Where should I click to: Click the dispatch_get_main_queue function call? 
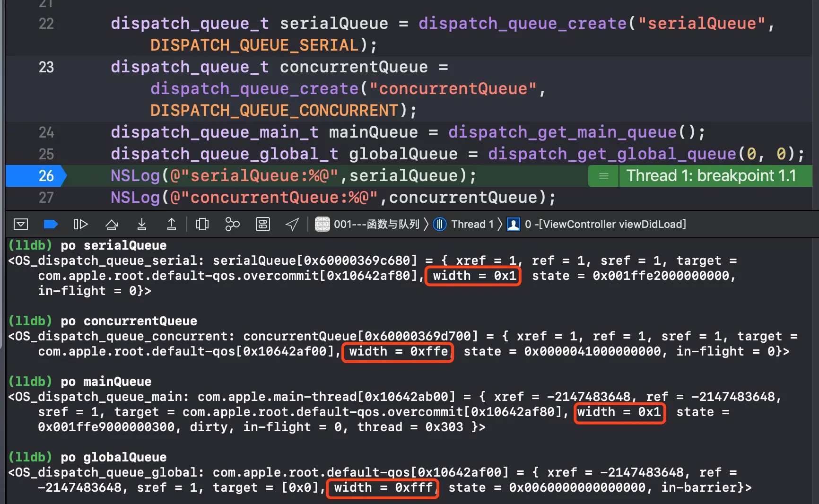click(563, 132)
